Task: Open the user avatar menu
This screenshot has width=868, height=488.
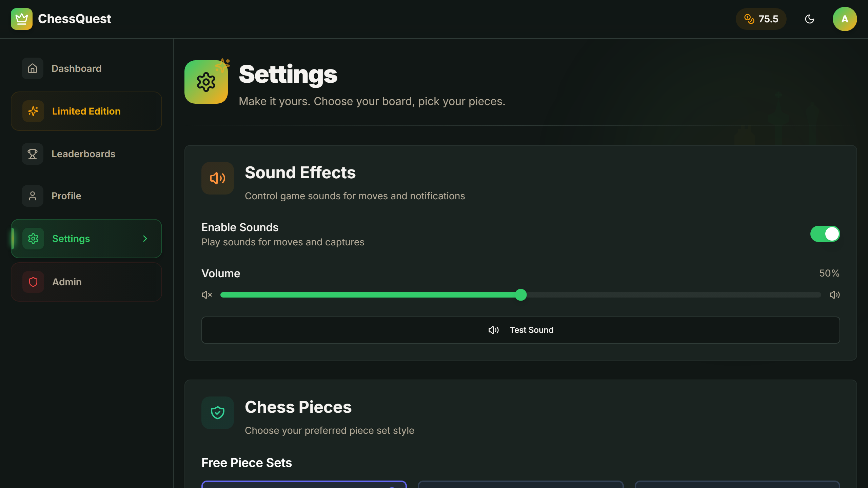Action: (845, 19)
